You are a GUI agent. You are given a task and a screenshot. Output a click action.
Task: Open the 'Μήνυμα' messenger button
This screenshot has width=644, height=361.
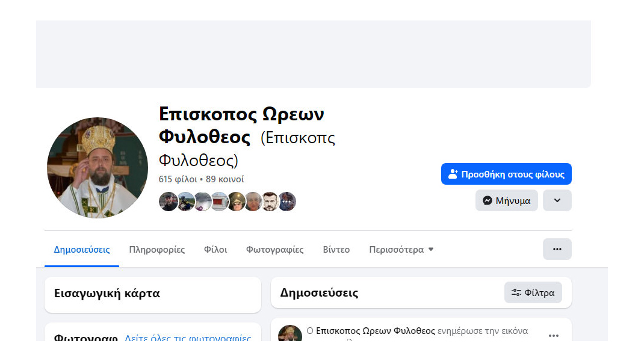click(506, 200)
